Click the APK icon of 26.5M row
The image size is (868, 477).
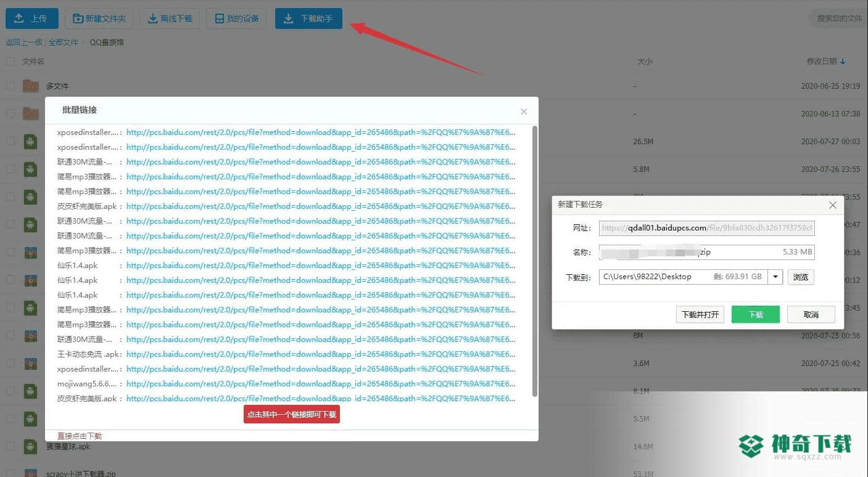(30, 141)
